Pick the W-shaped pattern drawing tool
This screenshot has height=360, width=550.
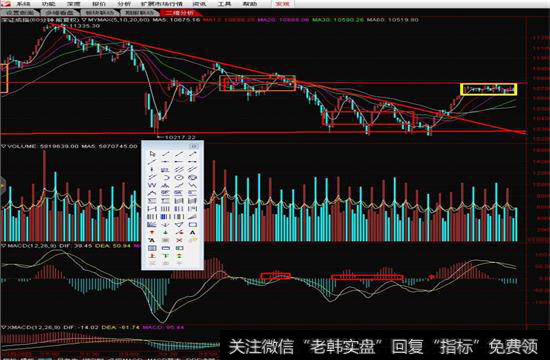(152, 185)
